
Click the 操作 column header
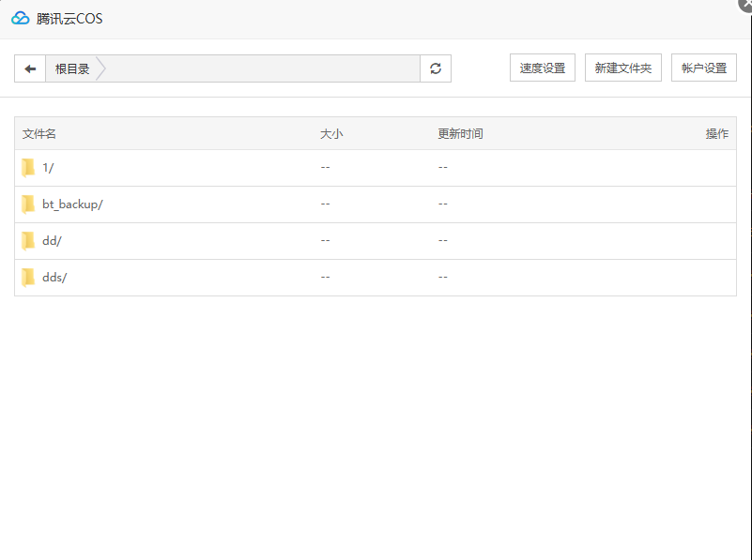tap(716, 134)
